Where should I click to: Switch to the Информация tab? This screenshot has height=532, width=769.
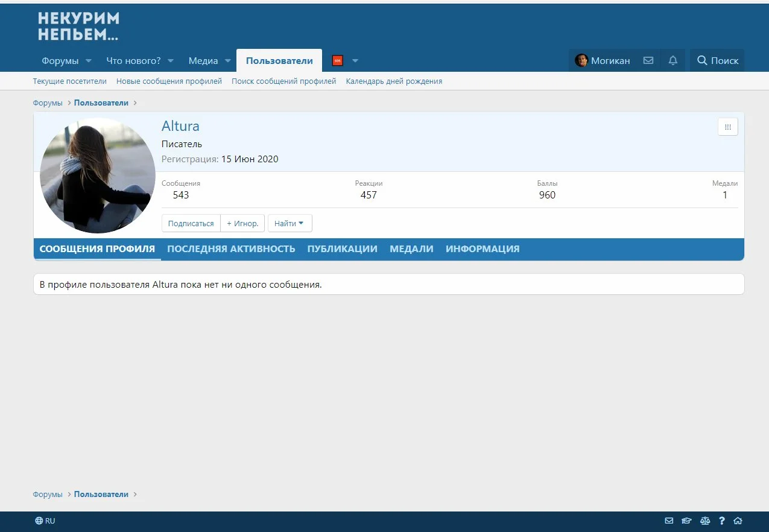click(483, 249)
